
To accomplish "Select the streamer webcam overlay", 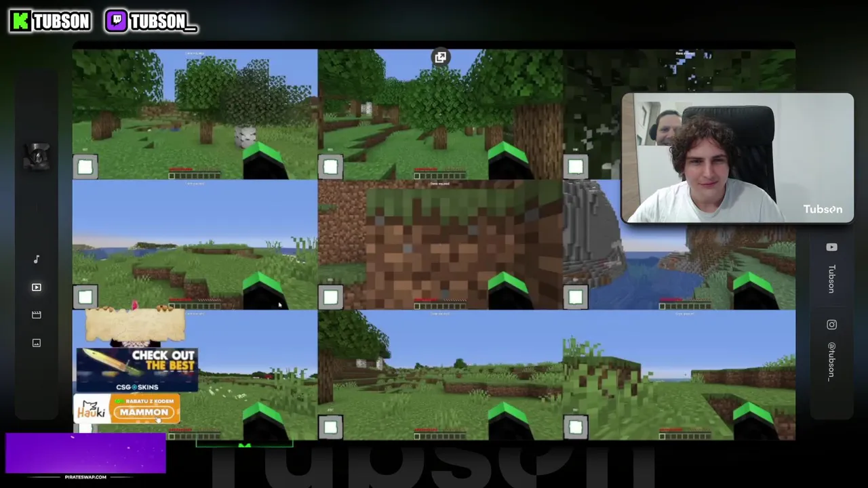I will pos(738,158).
